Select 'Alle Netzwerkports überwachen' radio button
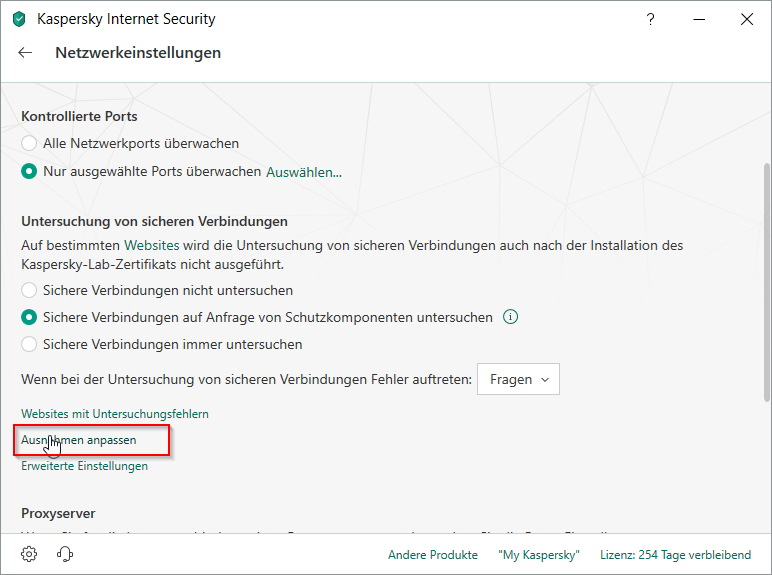This screenshot has width=772, height=575. coord(30,143)
